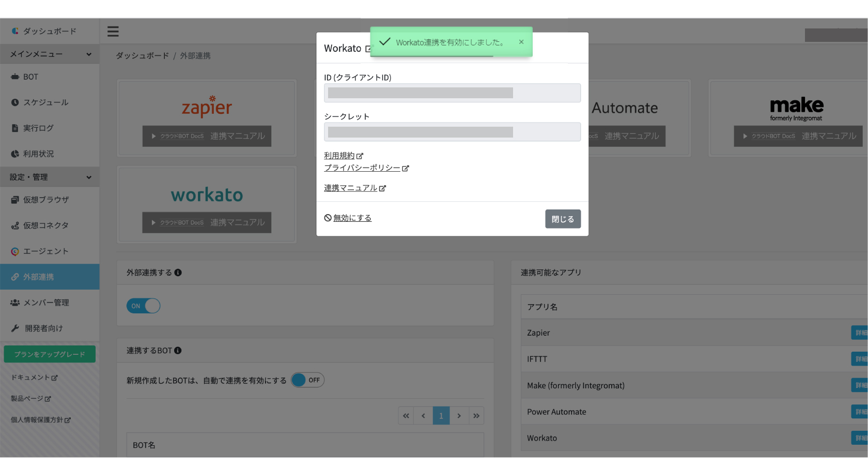Open the 製品ページ external link

click(31, 399)
